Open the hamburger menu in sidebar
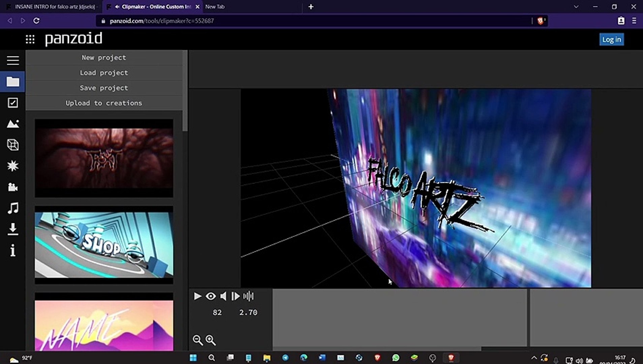Image resolution: width=643 pixels, height=364 pixels. (13, 61)
